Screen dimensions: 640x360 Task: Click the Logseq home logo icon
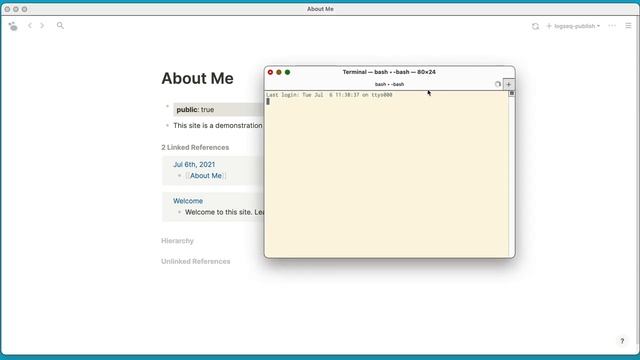13,26
